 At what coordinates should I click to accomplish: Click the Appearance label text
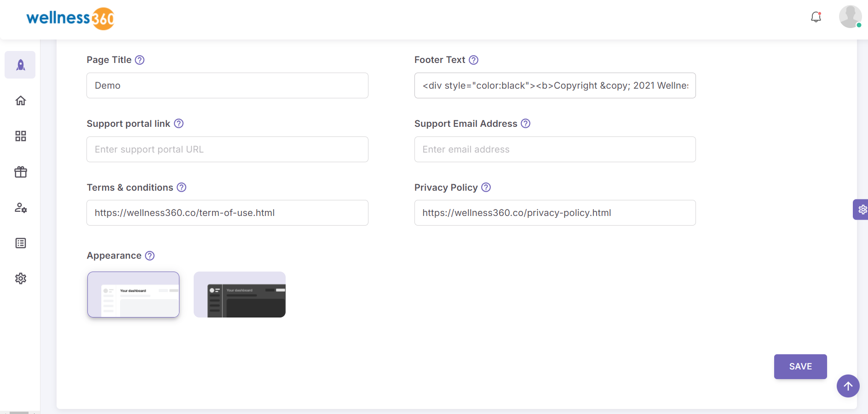[x=114, y=255]
